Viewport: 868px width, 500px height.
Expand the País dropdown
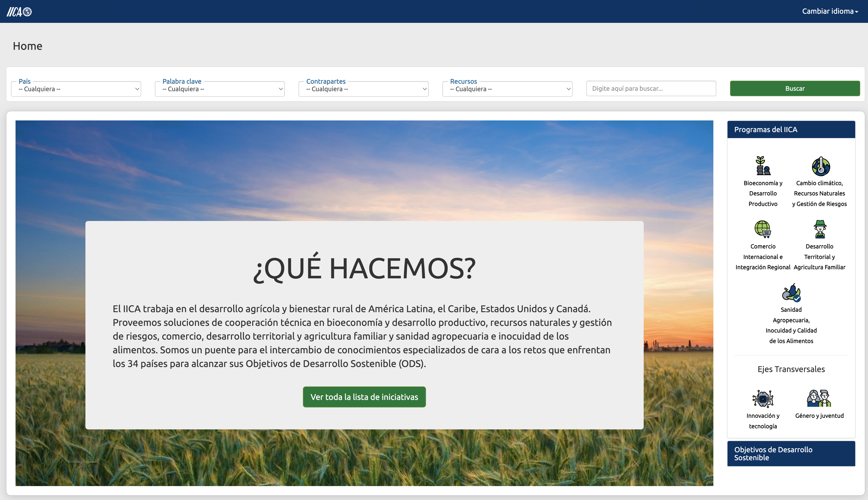click(x=76, y=89)
